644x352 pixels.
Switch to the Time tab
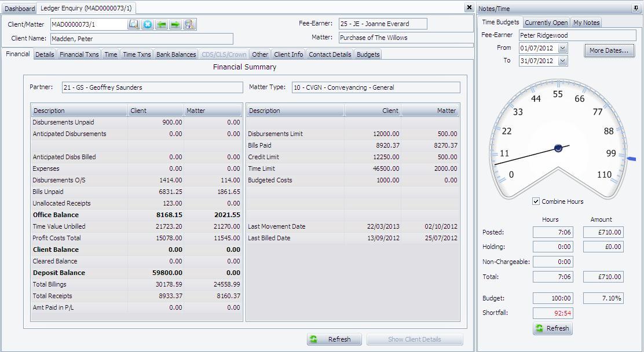pos(111,54)
